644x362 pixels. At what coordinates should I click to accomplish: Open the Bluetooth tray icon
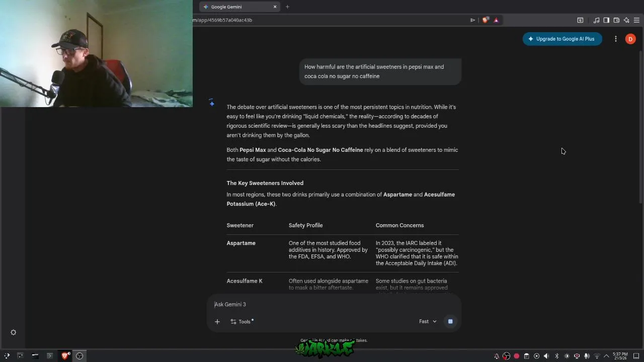tap(557, 356)
